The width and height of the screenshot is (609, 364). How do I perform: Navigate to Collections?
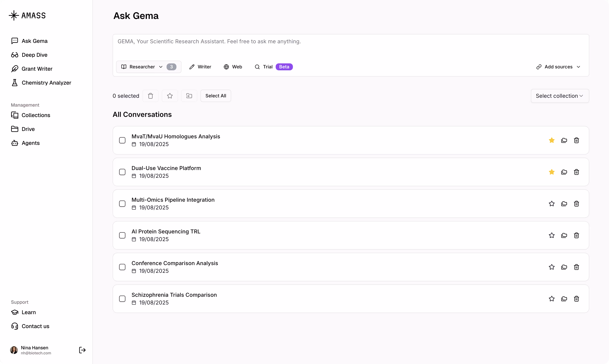(x=31, y=115)
